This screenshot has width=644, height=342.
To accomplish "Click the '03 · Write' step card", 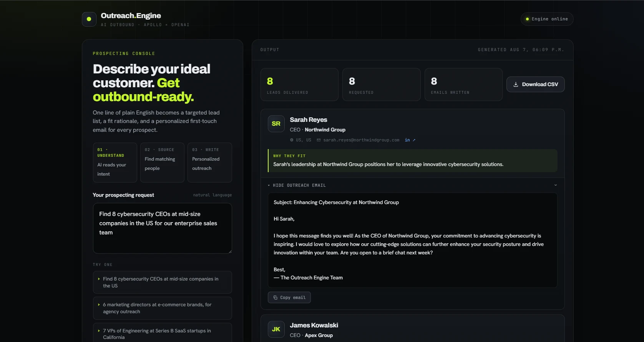I will pyautogui.click(x=210, y=163).
